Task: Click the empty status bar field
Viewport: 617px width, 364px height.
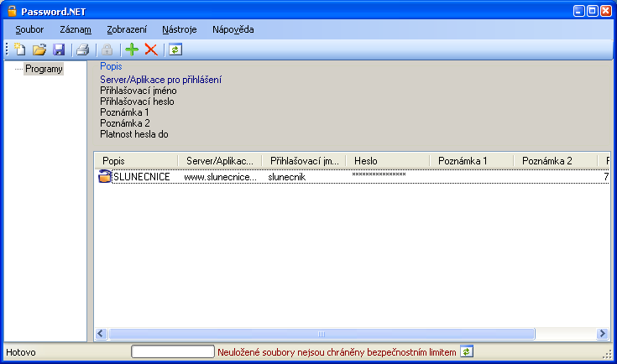Action: 173,351
